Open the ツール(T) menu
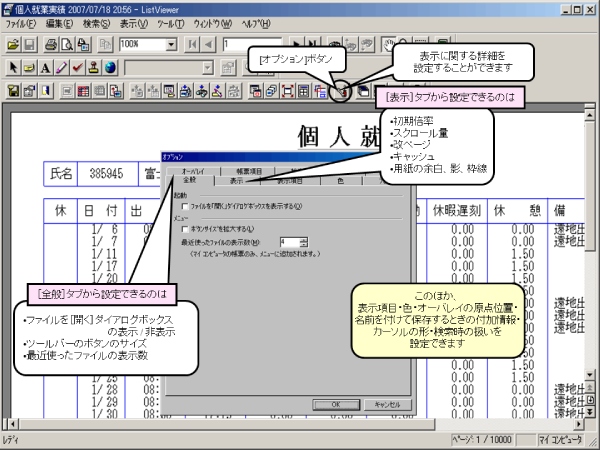 [x=171, y=24]
